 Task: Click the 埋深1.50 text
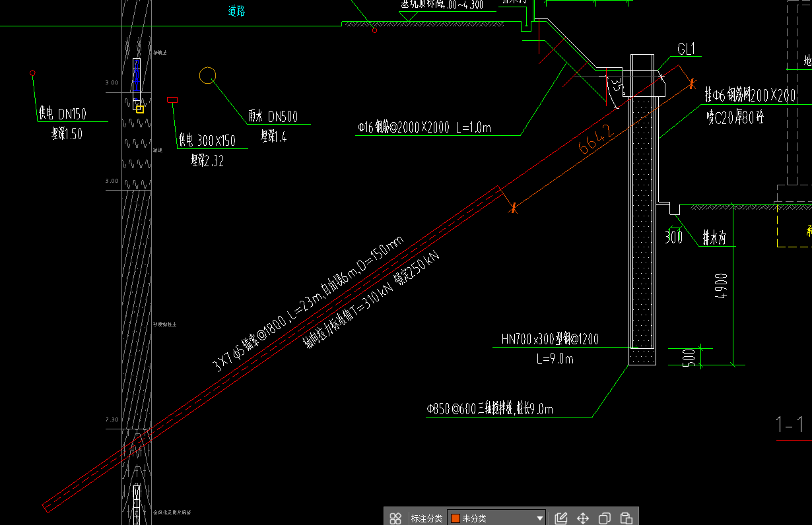click(67, 135)
